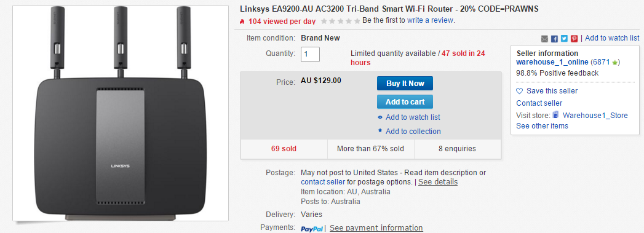This screenshot has height=233, width=644.
Task: Click the Buy It Now button
Action: (x=405, y=83)
